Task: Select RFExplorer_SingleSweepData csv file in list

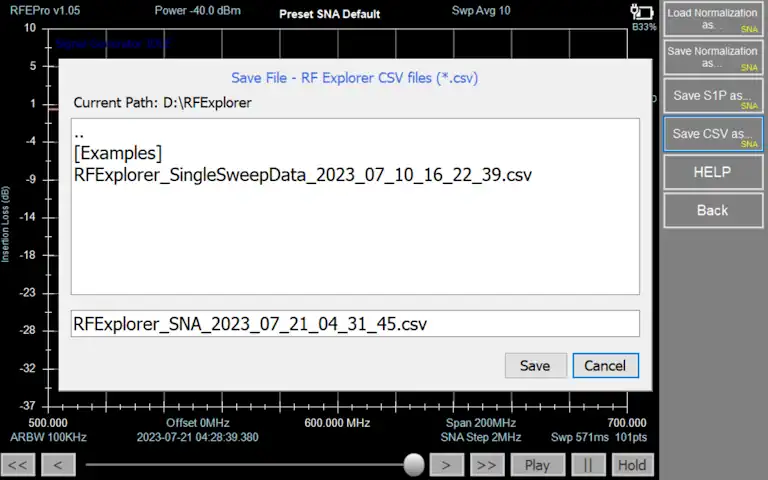Action: pos(302,174)
